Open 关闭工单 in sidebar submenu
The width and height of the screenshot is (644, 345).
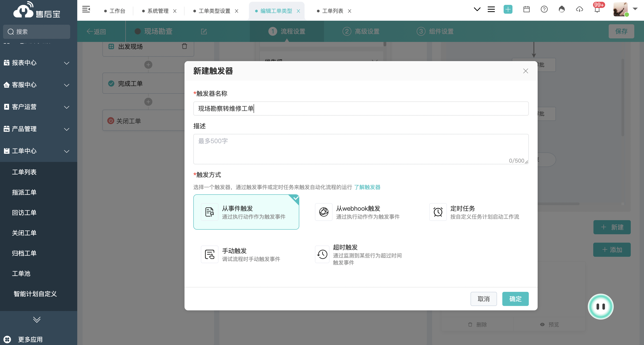(x=24, y=233)
